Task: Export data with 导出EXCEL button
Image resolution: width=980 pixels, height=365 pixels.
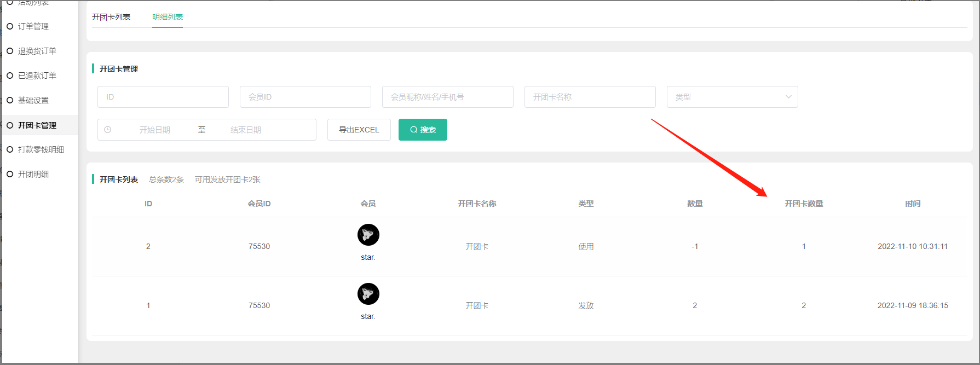Action: click(359, 130)
